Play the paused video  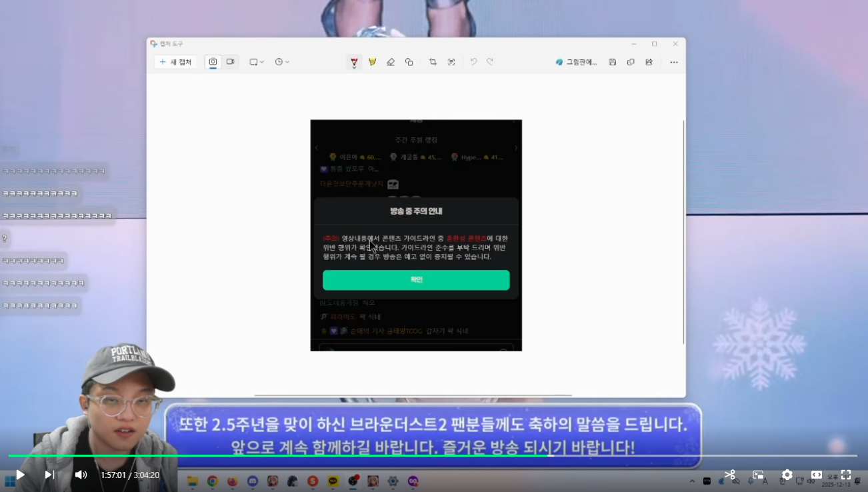[20, 475]
